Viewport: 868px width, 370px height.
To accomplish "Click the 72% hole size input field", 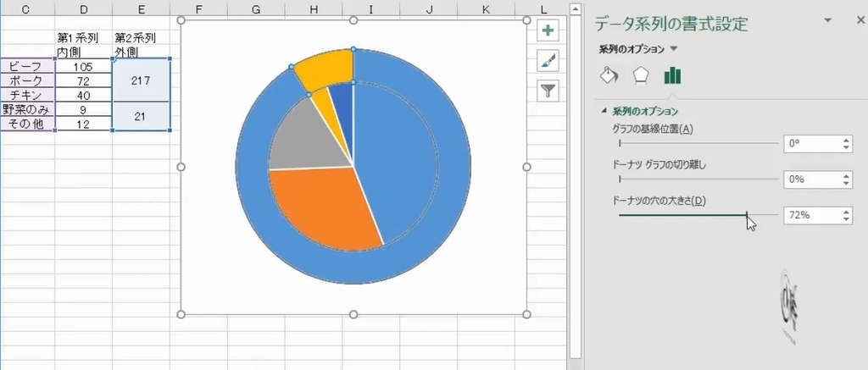I will pyautogui.click(x=811, y=215).
